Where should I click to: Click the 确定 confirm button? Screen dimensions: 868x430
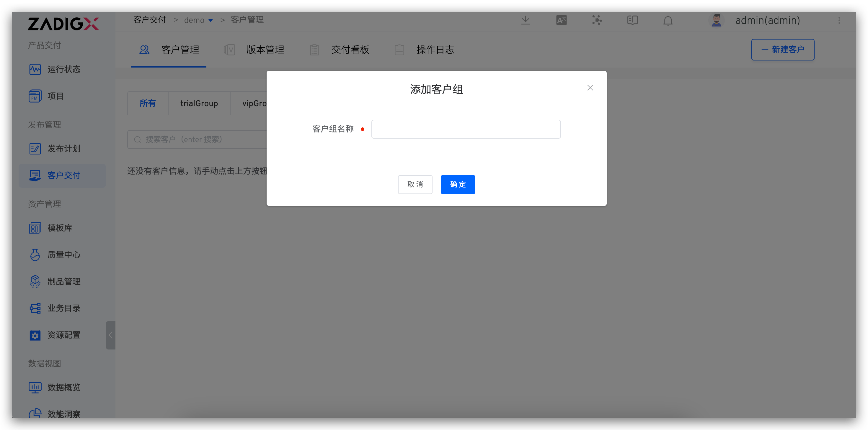point(458,185)
